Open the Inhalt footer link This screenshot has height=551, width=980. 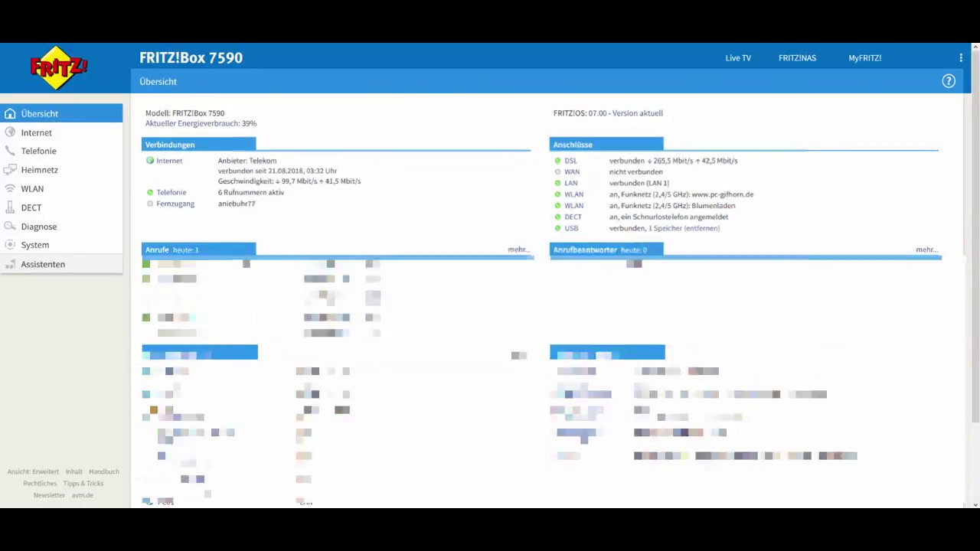pos(73,471)
